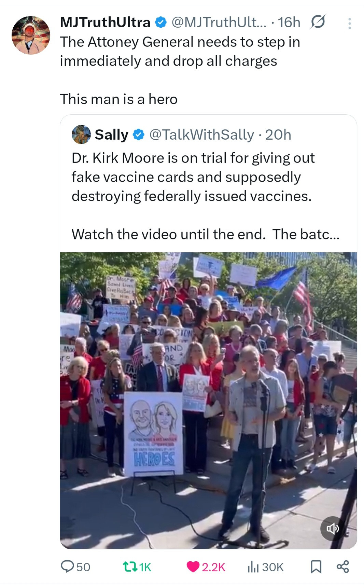This screenshot has width=364, height=588.
Task: Tap the Grok explain icon
Action: point(318,22)
